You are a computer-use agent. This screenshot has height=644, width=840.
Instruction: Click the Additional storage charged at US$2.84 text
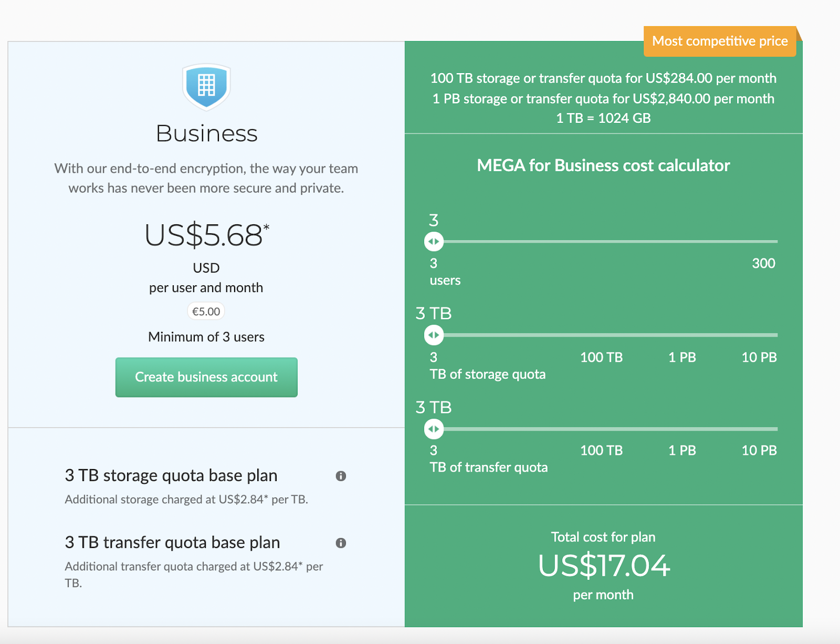(x=186, y=500)
